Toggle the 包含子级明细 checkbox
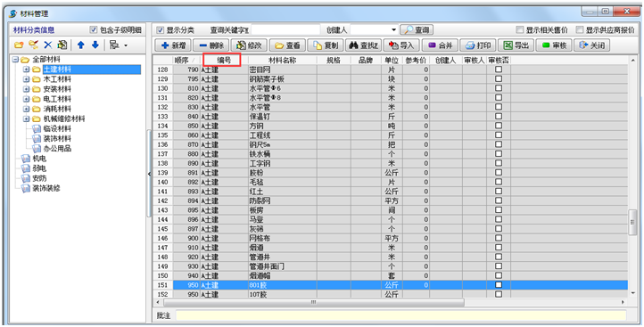The width and height of the screenshot is (644, 327). [94, 30]
